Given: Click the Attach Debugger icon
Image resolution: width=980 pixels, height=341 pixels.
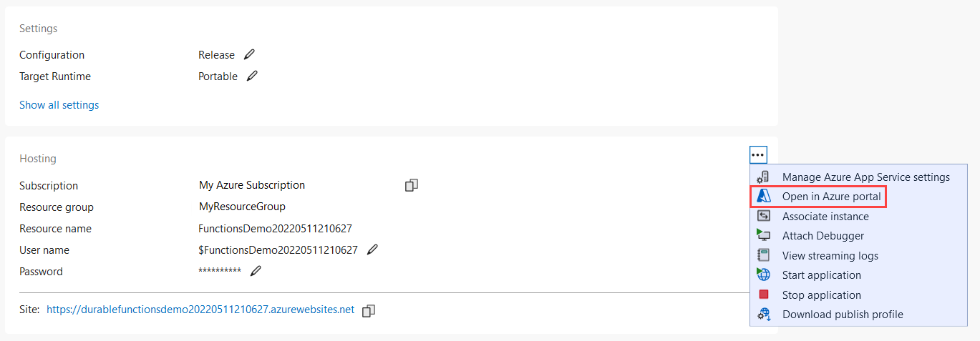Looking at the screenshot, I should pyautogui.click(x=764, y=235).
